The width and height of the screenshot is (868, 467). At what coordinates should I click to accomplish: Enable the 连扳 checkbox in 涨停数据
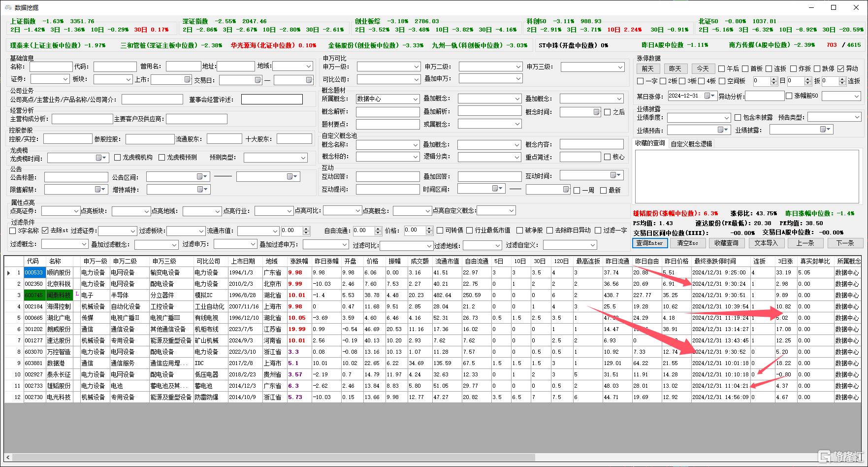[x=770, y=69]
